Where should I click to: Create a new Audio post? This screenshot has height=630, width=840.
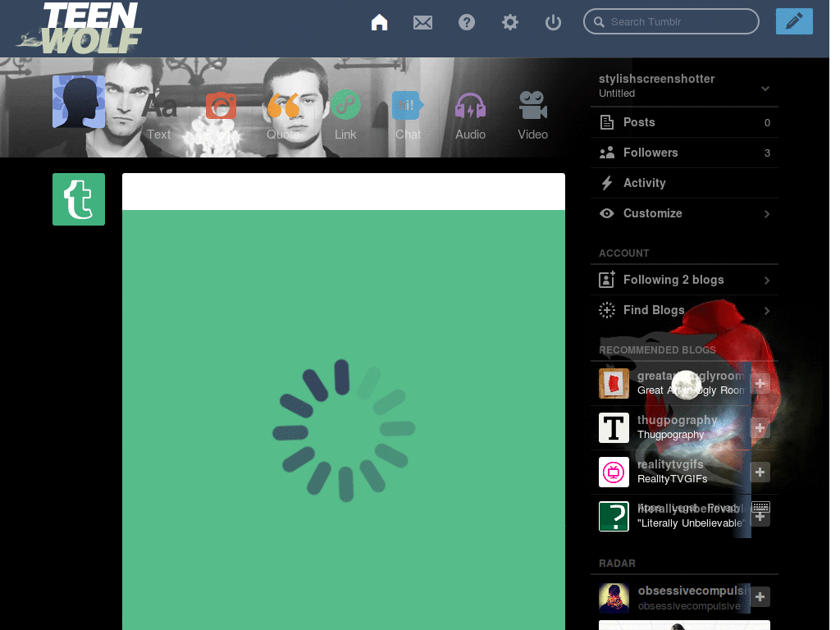coord(470,116)
